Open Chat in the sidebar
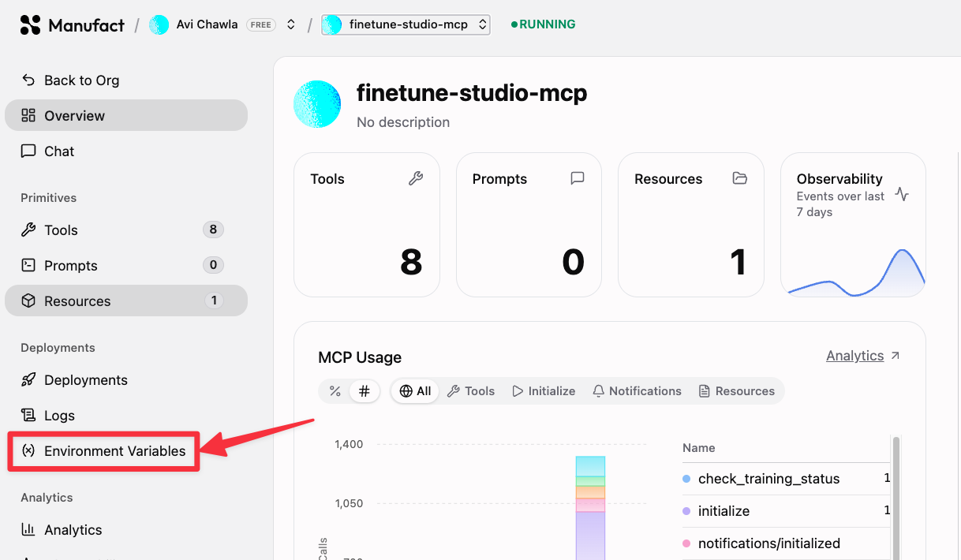This screenshot has width=961, height=560. pos(126,151)
